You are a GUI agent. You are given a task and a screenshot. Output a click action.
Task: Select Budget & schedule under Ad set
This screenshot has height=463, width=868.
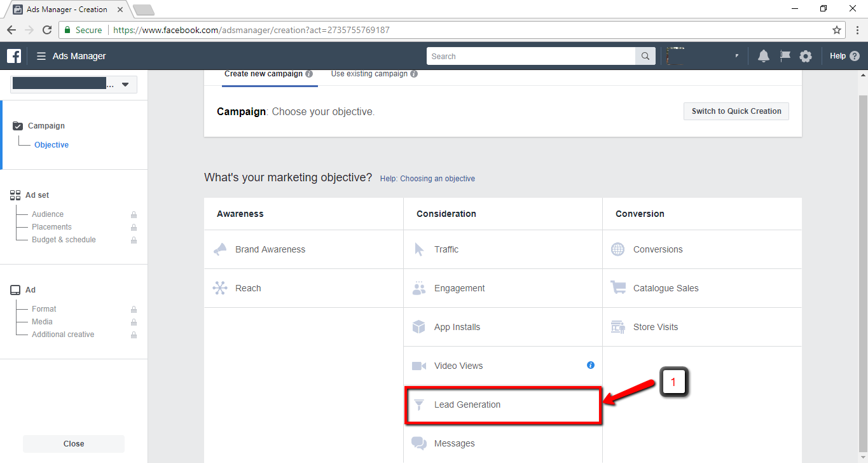pos(64,240)
